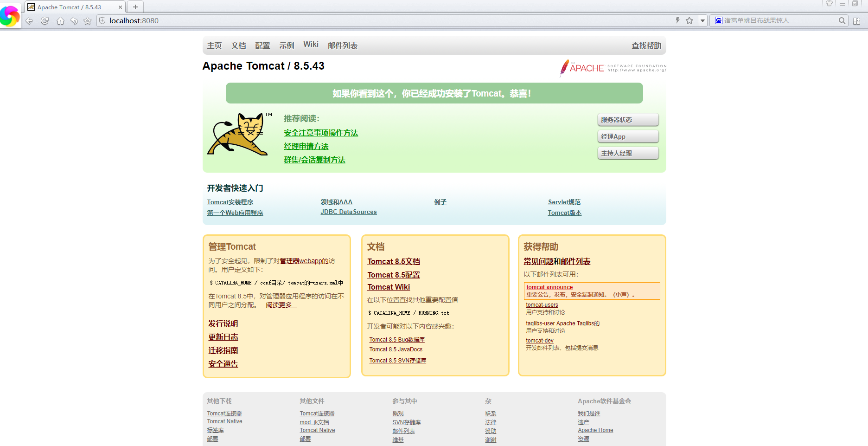Open the Tomcat版本 link
The image size is (868, 446).
tap(565, 213)
